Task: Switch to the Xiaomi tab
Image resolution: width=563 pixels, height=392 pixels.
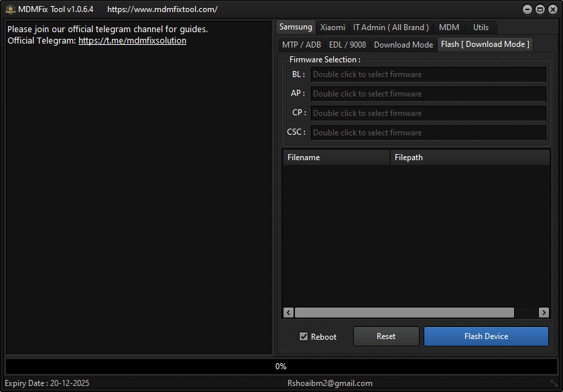Action: coord(332,27)
